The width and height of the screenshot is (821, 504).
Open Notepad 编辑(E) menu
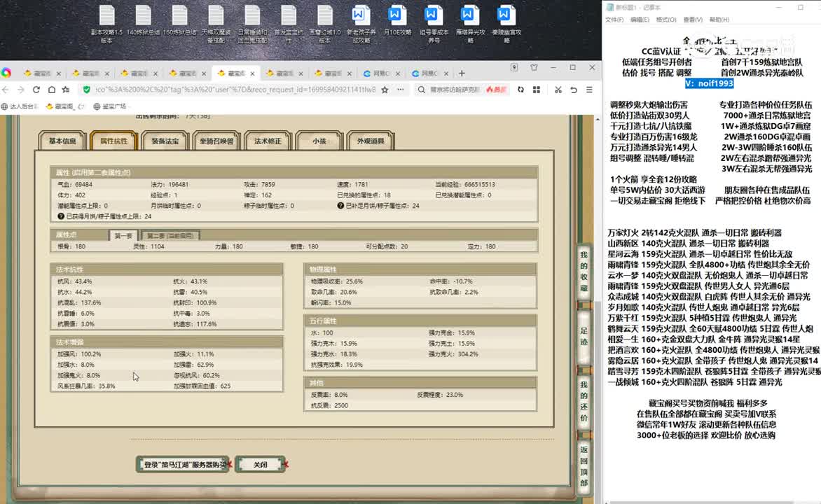click(x=640, y=20)
